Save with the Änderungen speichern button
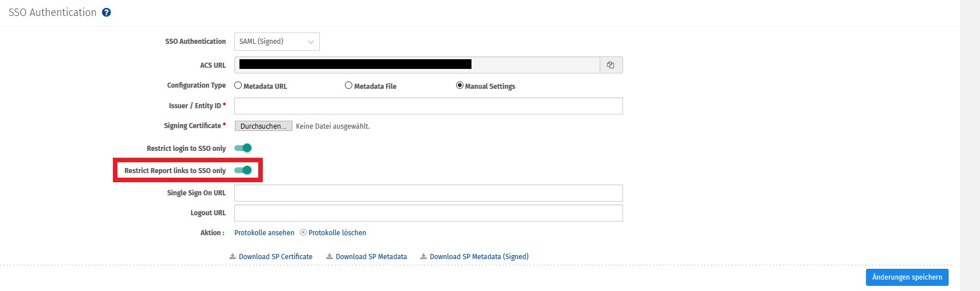Viewport: 980px width, 291px height. [906, 277]
